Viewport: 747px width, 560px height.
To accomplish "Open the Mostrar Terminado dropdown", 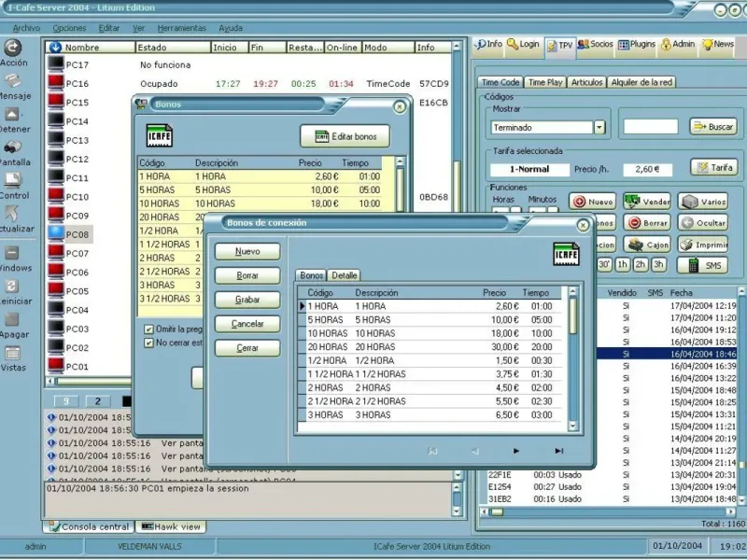I will coord(599,127).
